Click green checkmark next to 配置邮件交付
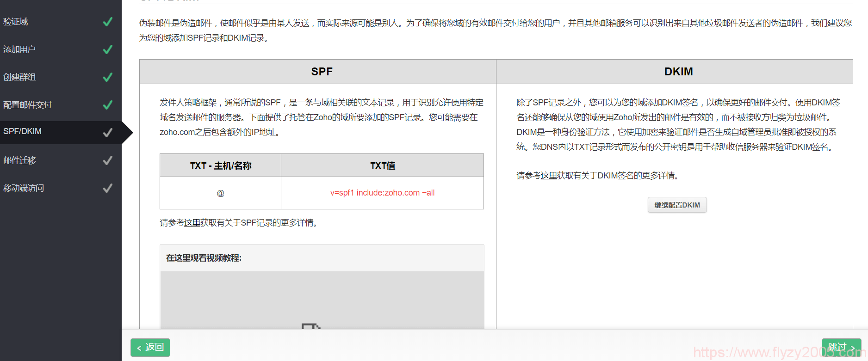868x361 pixels. click(108, 105)
